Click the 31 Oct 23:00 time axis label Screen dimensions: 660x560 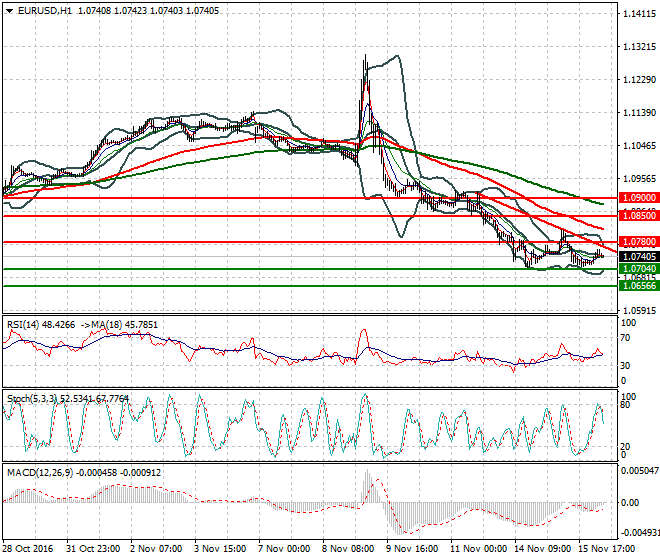(93, 549)
